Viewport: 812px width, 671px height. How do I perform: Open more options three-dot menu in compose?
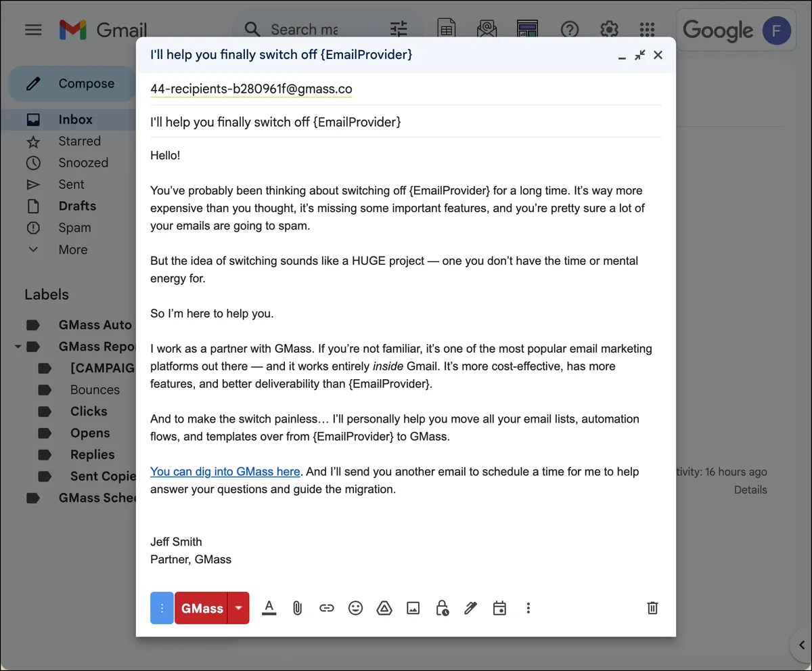tap(528, 608)
